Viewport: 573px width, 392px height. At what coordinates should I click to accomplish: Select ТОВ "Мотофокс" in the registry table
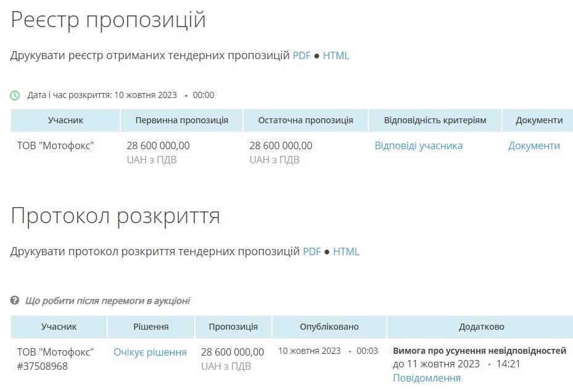(56, 145)
